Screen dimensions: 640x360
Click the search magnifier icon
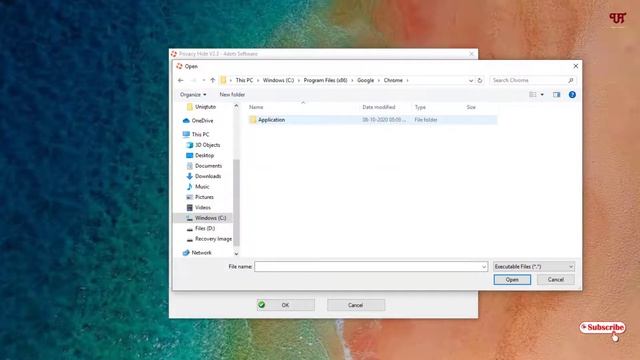click(571, 80)
